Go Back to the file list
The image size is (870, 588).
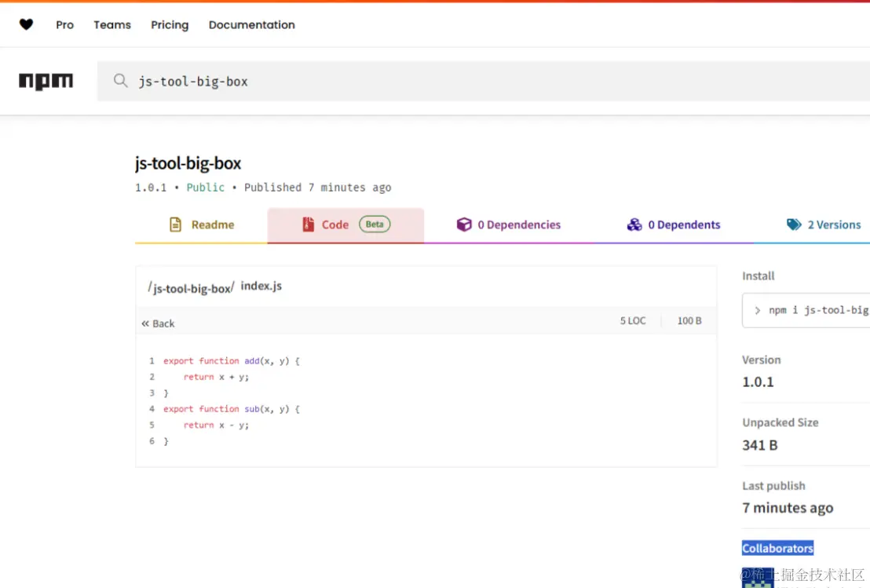pyautogui.click(x=158, y=323)
